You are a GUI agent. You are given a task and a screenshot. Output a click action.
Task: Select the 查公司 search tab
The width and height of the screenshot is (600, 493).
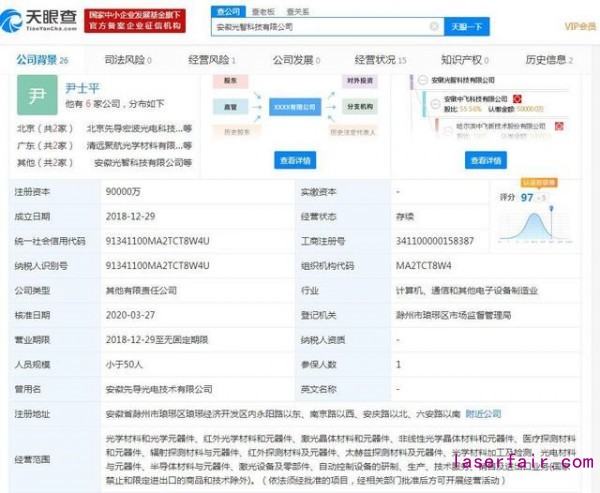tap(228, 10)
